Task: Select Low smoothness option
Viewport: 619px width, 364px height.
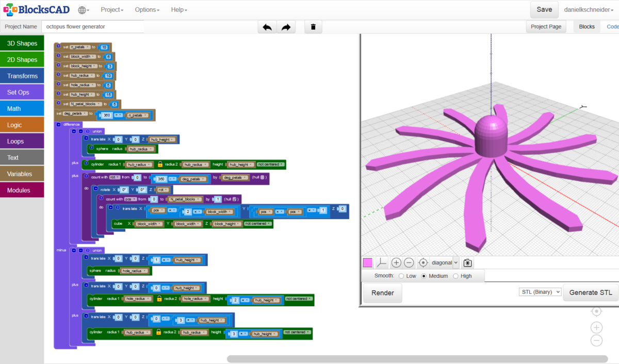Action: pos(402,276)
